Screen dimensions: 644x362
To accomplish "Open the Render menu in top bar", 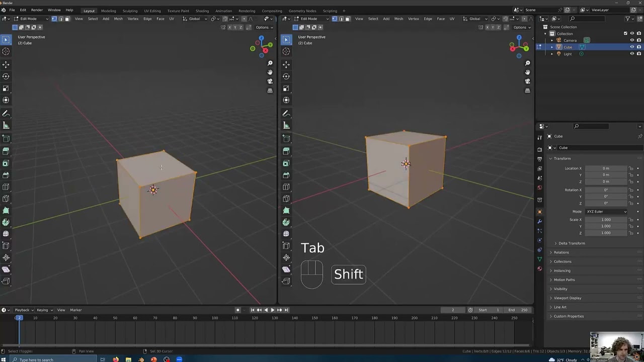I will 37,10.
